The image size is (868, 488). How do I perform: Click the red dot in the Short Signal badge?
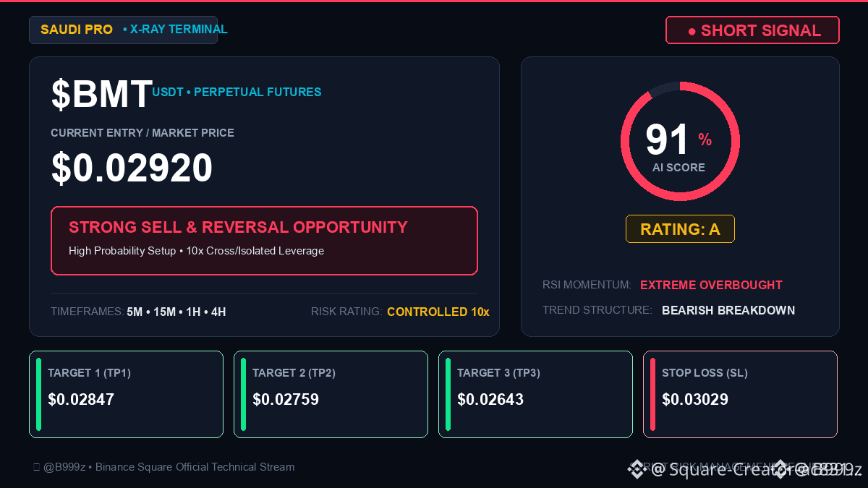coord(692,31)
